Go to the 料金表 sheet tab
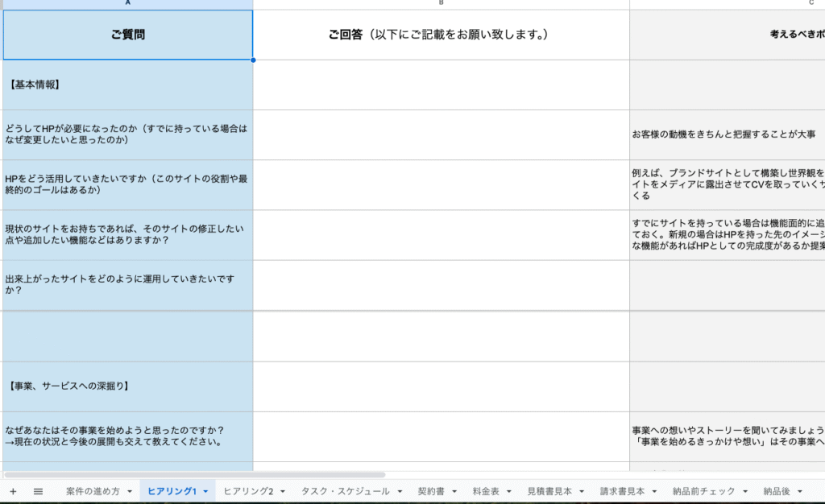This screenshot has height=504, width=825. pyautogui.click(x=486, y=491)
